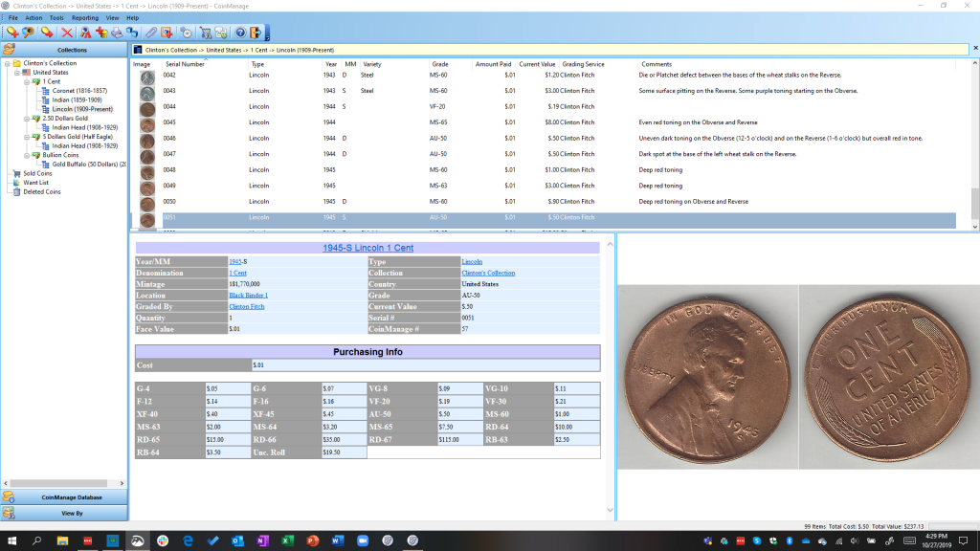Screen dimensions: 980x551
Task: Open Help via question mark icon
Action: (x=240, y=33)
